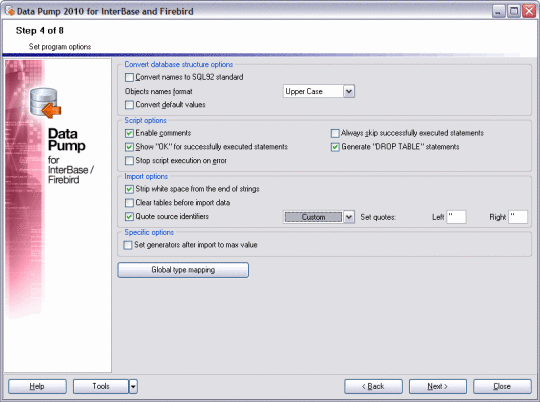
Task: Enable Convert names to SQL92 standard
Action: [x=129, y=77]
